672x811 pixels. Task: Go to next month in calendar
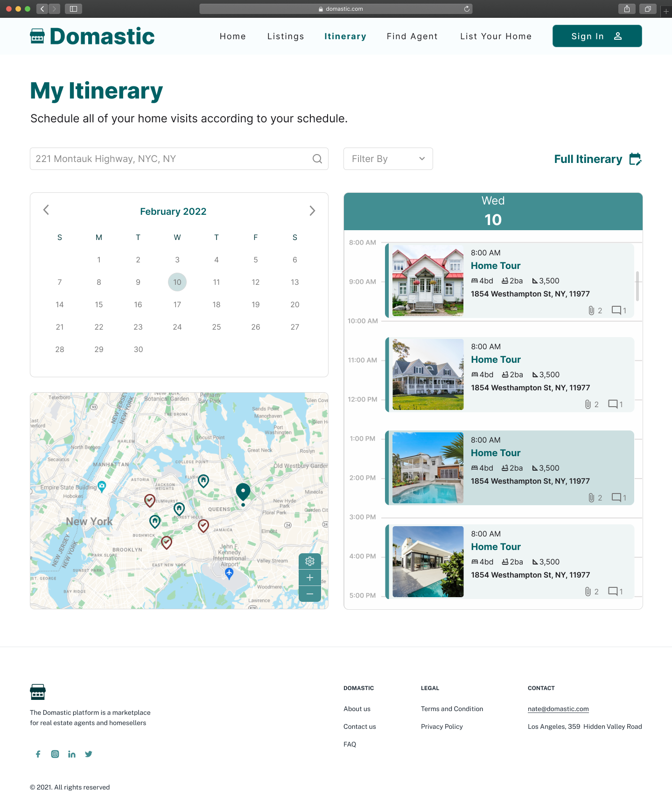click(x=312, y=211)
